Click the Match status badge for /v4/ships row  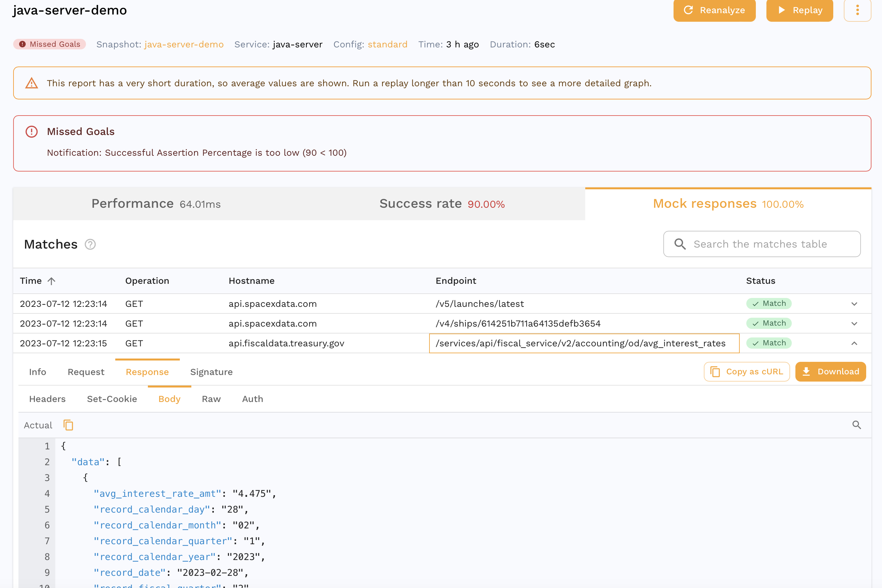[769, 323]
